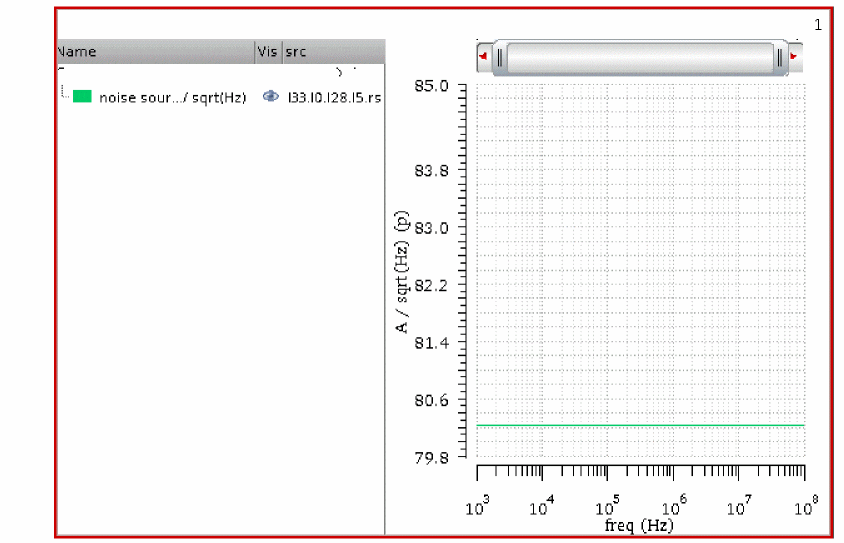The width and height of the screenshot is (844, 543).
Task: Click the freq (Hz) axis title
Action: coord(639,525)
